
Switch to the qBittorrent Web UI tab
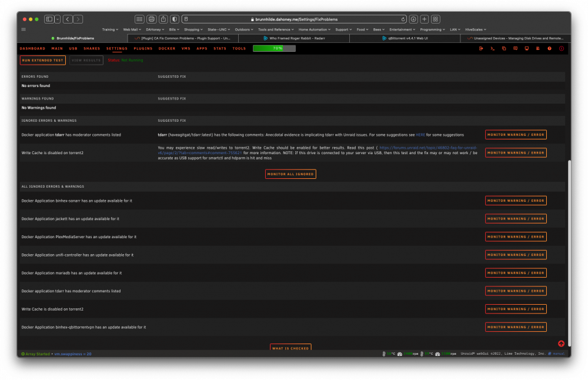tap(405, 38)
